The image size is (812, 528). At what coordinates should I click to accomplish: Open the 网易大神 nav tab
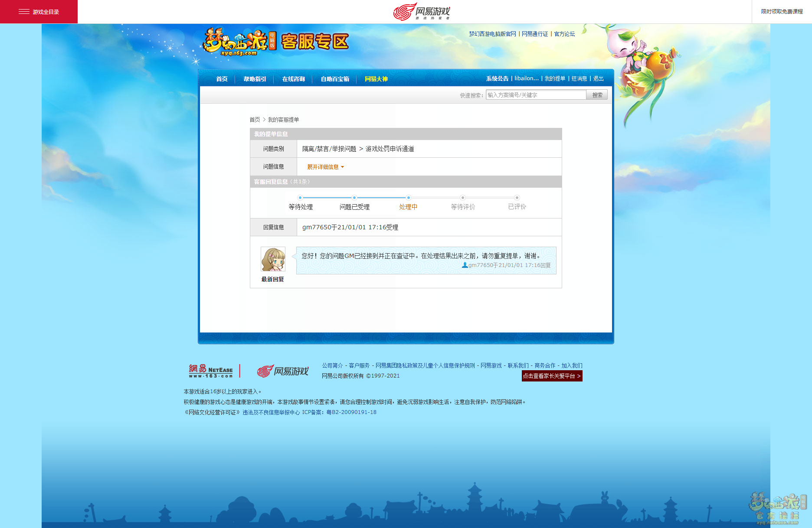tap(376, 79)
